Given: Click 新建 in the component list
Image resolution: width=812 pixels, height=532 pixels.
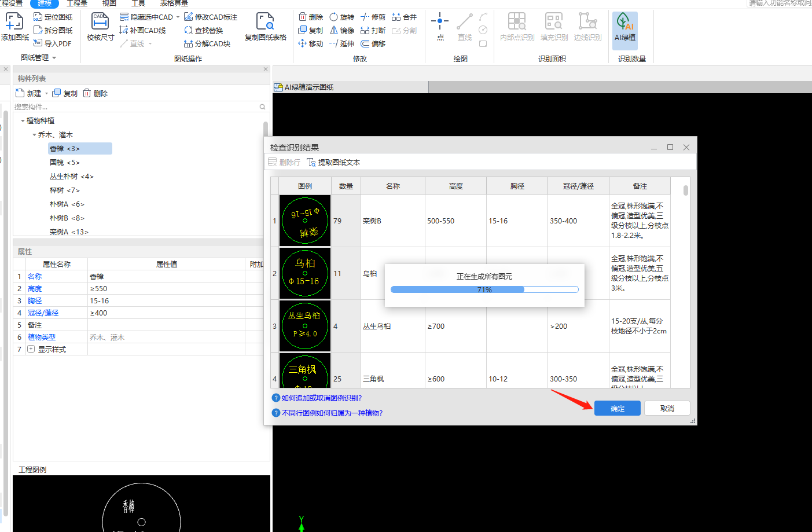Looking at the screenshot, I should [x=28, y=93].
